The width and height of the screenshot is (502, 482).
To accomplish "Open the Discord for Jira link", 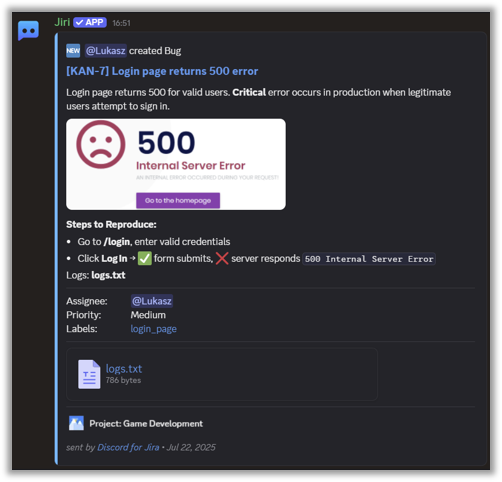I will [128, 447].
